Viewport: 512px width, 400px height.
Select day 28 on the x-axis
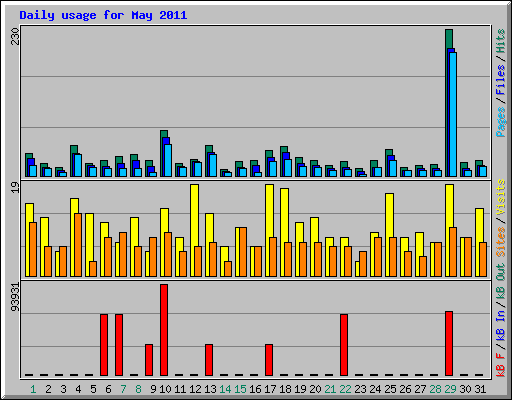tap(435, 389)
